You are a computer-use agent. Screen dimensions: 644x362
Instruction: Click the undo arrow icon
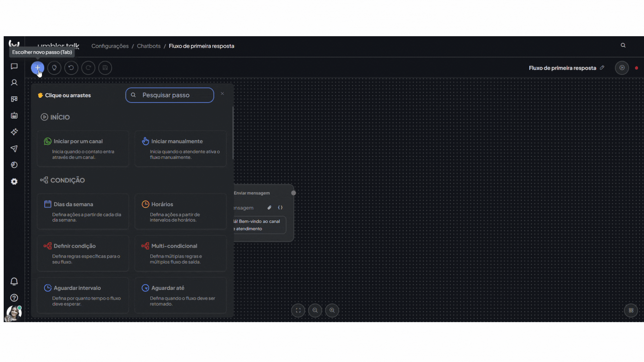click(71, 68)
